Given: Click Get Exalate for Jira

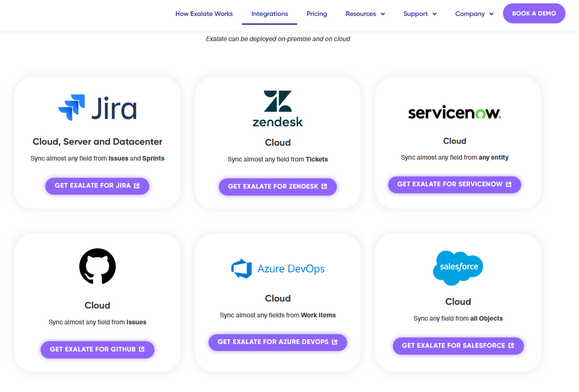Looking at the screenshot, I should [97, 186].
